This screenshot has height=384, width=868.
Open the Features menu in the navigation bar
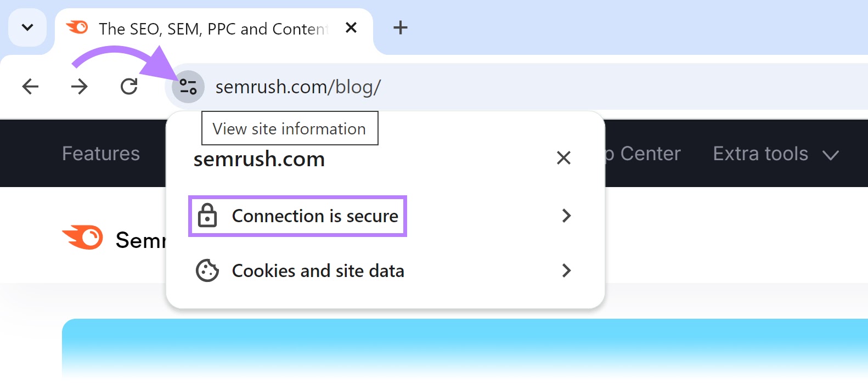(x=101, y=154)
